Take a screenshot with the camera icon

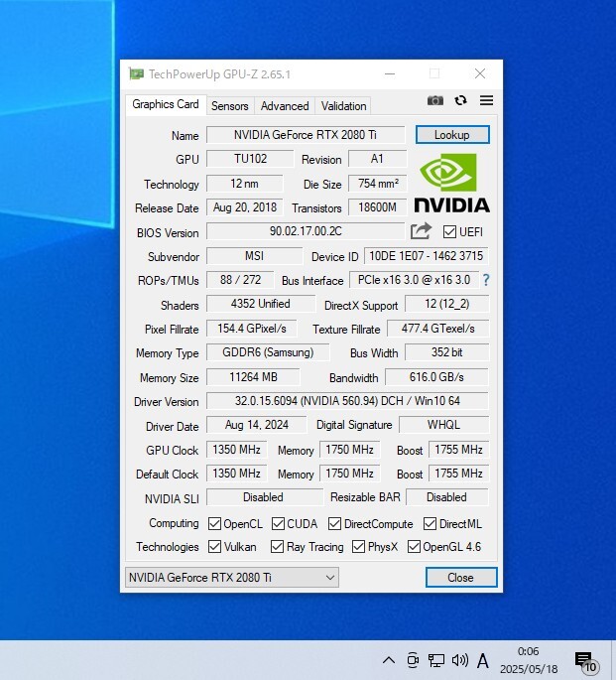tap(434, 100)
